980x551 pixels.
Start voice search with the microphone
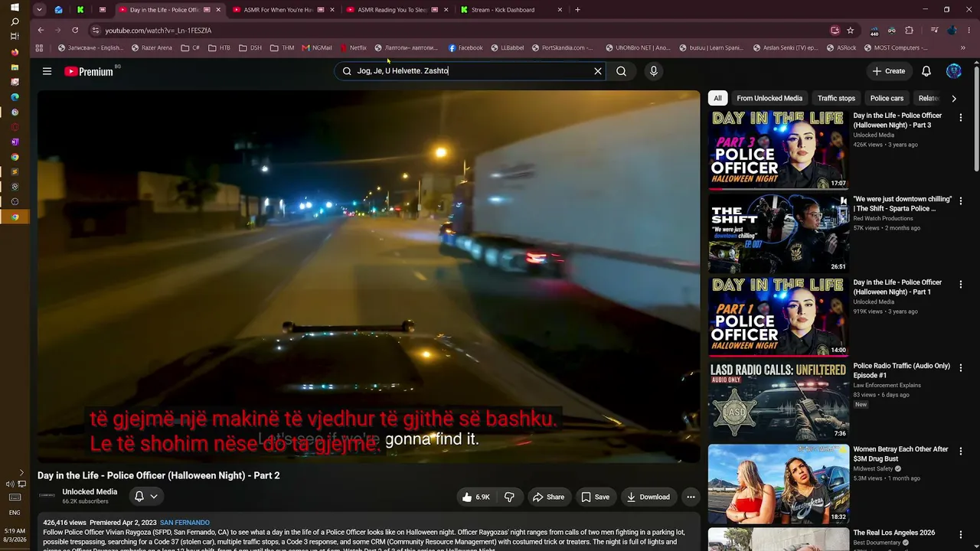pos(653,71)
